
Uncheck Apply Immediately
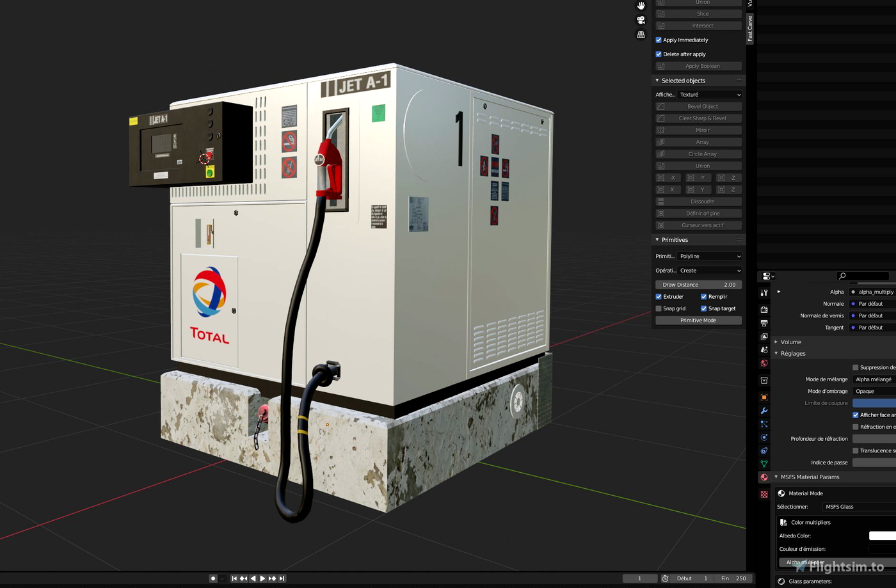[x=659, y=40]
